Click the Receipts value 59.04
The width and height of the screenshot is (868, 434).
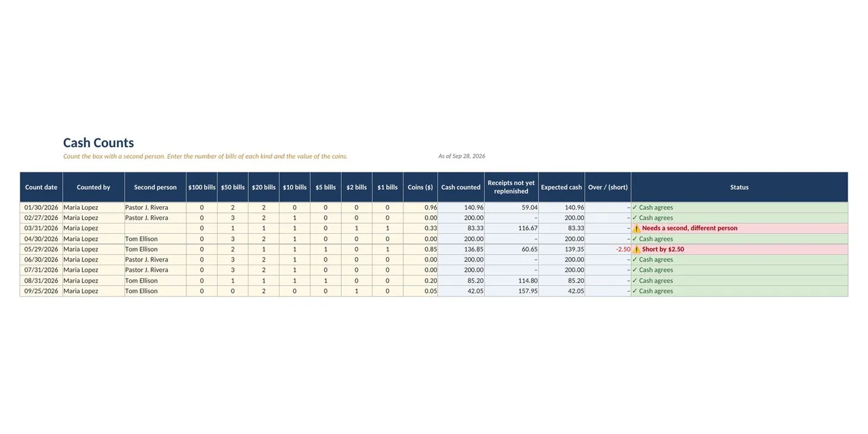tap(530, 207)
